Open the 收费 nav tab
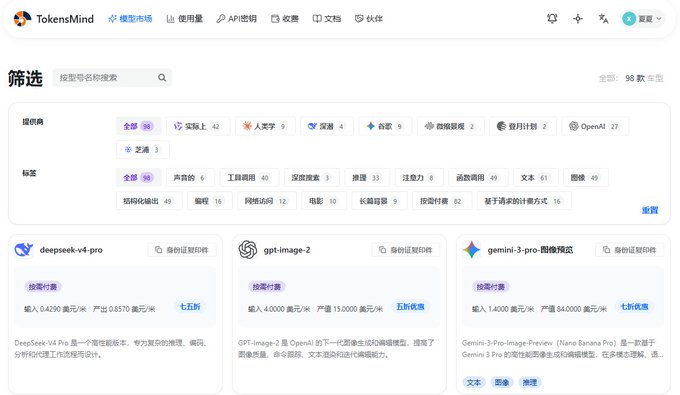The height and width of the screenshot is (395, 680). [x=285, y=19]
